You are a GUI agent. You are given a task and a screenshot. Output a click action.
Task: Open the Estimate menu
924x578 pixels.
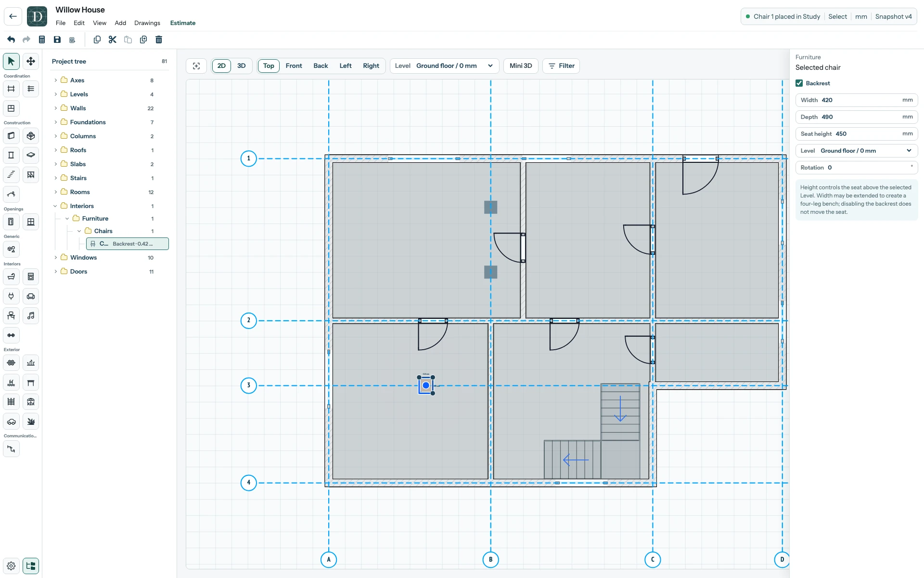tap(183, 23)
